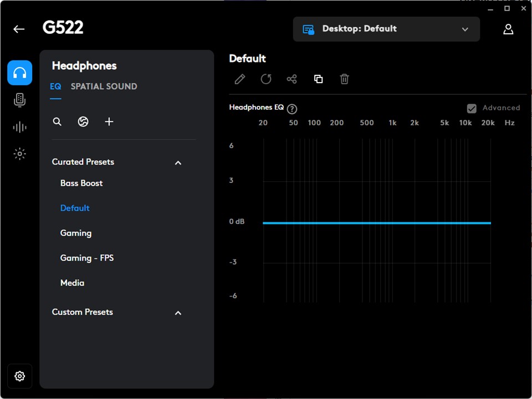Collapse the Curated Presets section
This screenshot has height=399, width=532.
point(178,162)
